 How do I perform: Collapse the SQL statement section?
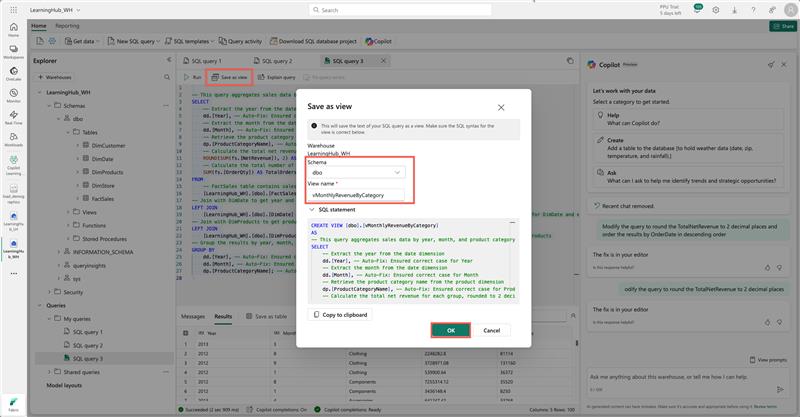click(x=312, y=210)
